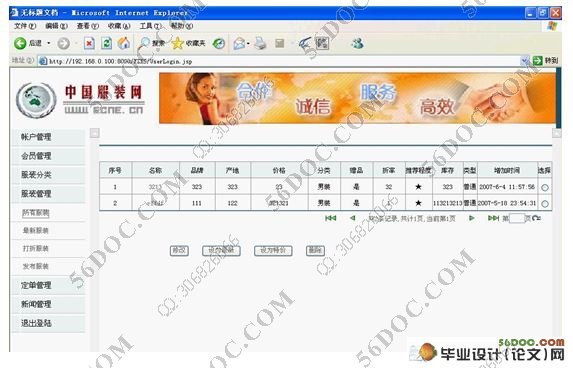Open the first sub-item under 服装管理
Viewport: 573px width, 368px height.
(35, 213)
